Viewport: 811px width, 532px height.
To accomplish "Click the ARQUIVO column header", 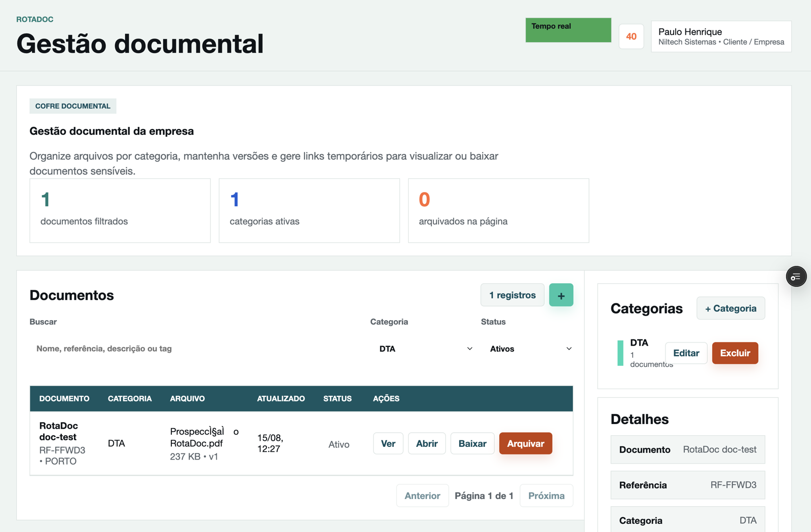I will pyautogui.click(x=188, y=399).
